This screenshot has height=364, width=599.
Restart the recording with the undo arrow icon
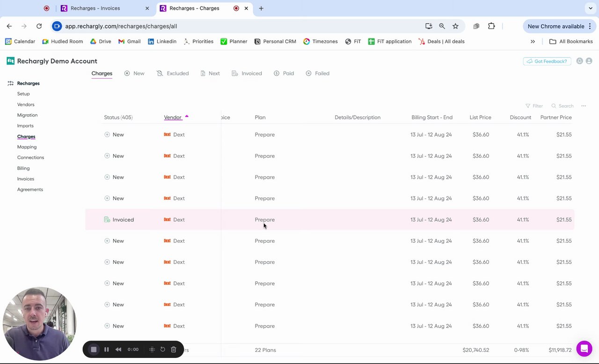tap(162, 349)
